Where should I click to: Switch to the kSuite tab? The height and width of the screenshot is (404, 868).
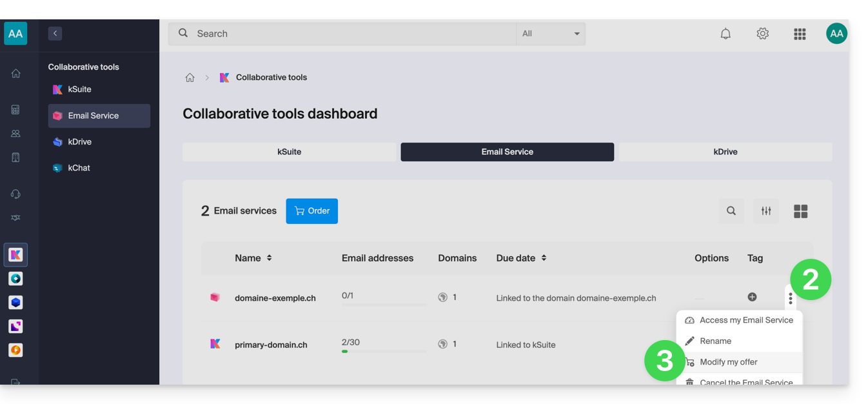pos(289,152)
